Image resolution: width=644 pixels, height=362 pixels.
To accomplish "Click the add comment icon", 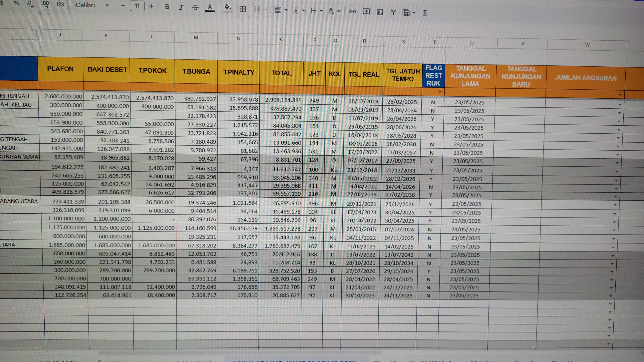I will pyautogui.click(x=366, y=12).
